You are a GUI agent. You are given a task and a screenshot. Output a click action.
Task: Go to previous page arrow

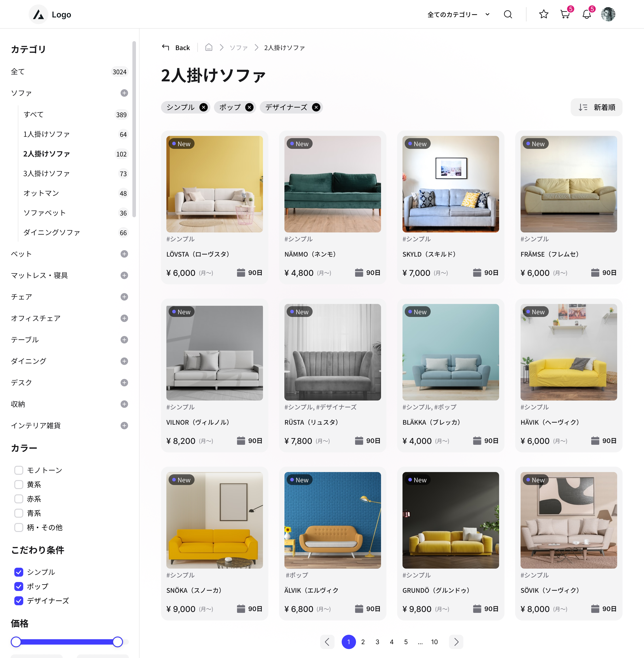(x=327, y=642)
